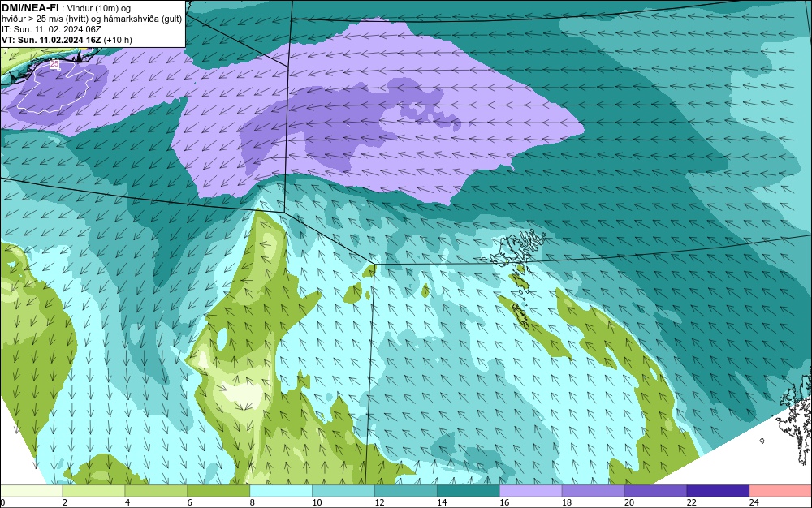812x508 pixels.
Task: Click the legend scale label "22"
Action: [x=692, y=502]
